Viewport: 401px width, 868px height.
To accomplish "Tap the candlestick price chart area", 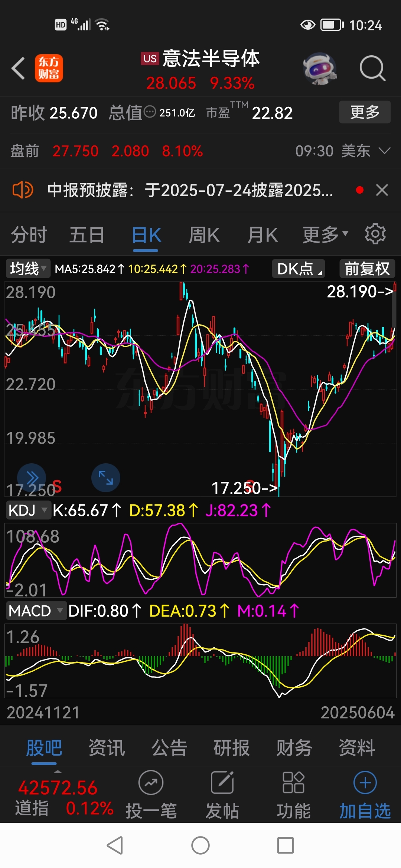I will click(200, 389).
